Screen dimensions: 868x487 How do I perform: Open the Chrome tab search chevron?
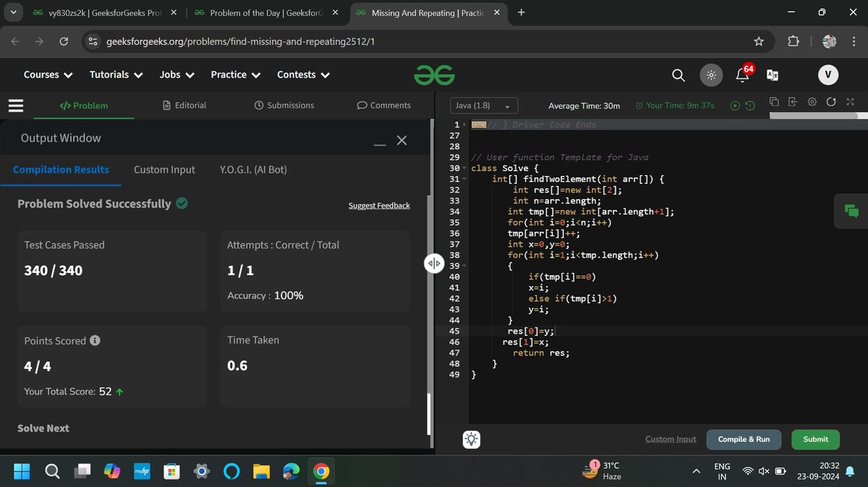14,12
